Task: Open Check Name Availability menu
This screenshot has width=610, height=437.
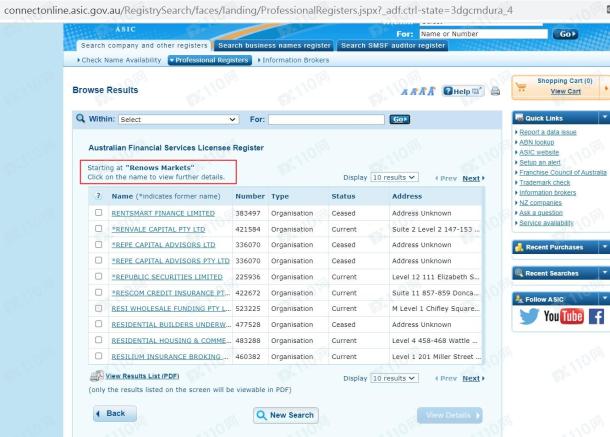Action: point(119,60)
